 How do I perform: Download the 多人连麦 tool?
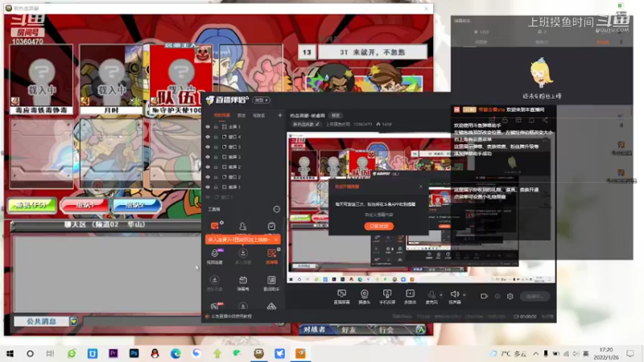(x=243, y=256)
